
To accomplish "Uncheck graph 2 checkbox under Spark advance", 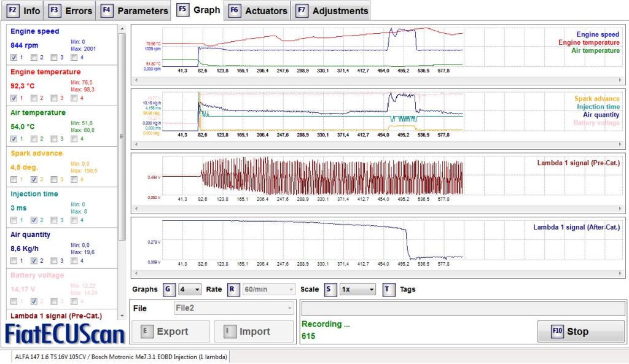I will (34, 179).
